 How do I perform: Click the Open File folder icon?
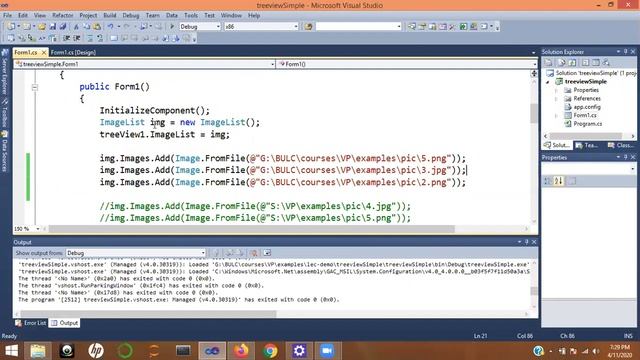pos(42,27)
